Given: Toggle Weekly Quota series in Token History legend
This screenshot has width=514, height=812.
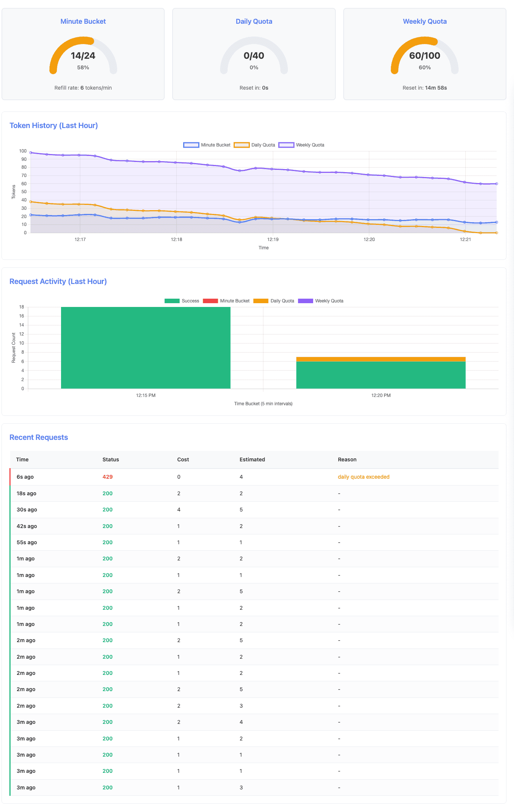Looking at the screenshot, I should coord(301,145).
